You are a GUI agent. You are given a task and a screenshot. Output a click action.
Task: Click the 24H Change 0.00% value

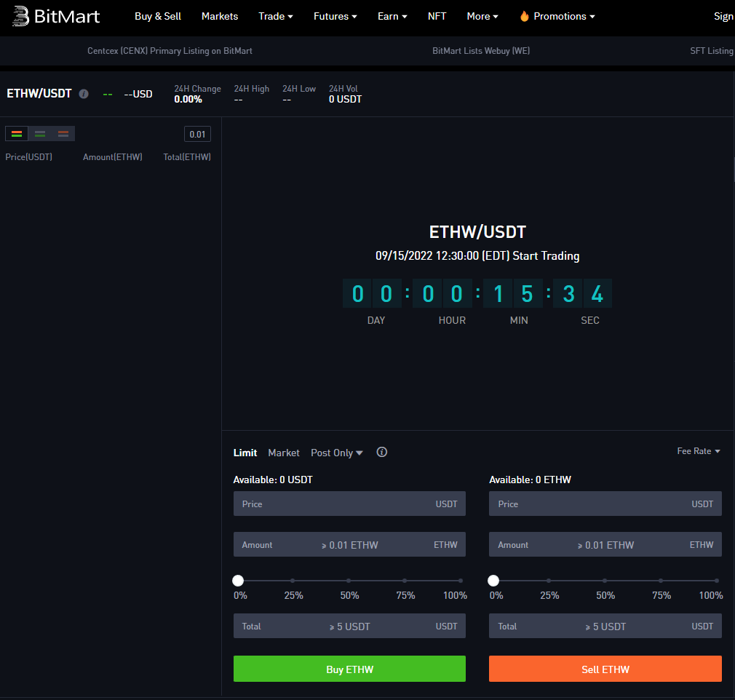tap(188, 100)
